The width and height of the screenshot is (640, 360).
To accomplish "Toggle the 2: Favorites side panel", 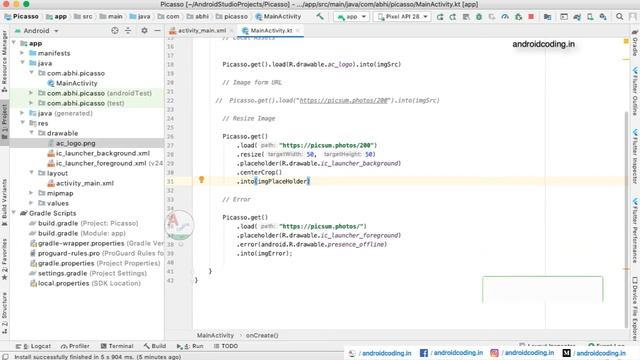I will click(x=4, y=259).
